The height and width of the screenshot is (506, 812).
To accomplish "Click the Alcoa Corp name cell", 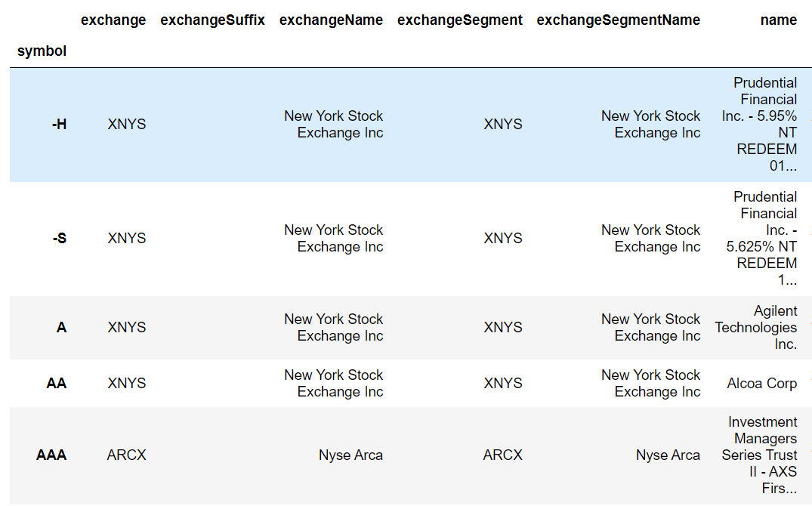I will point(761,383).
